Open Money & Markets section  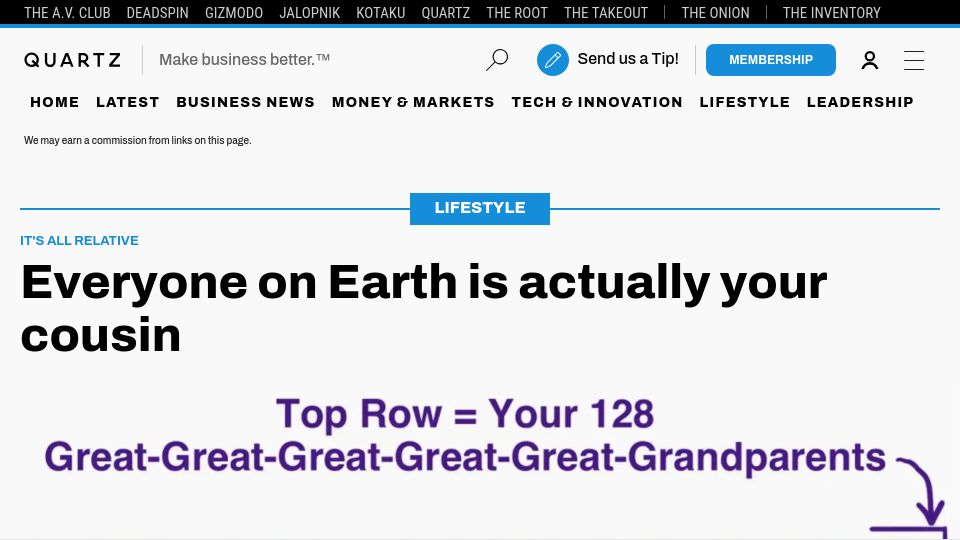tap(413, 102)
